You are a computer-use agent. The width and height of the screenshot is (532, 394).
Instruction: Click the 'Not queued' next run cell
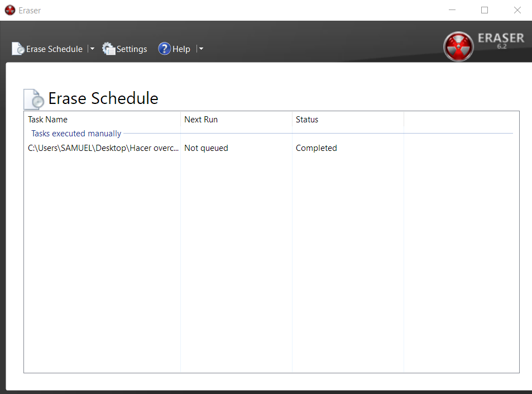coord(207,148)
